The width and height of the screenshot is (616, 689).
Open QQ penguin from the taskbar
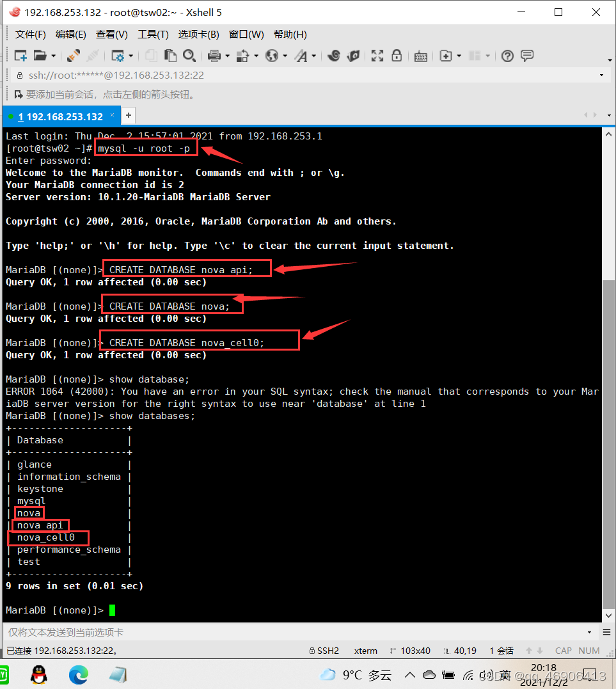pos(39,675)
